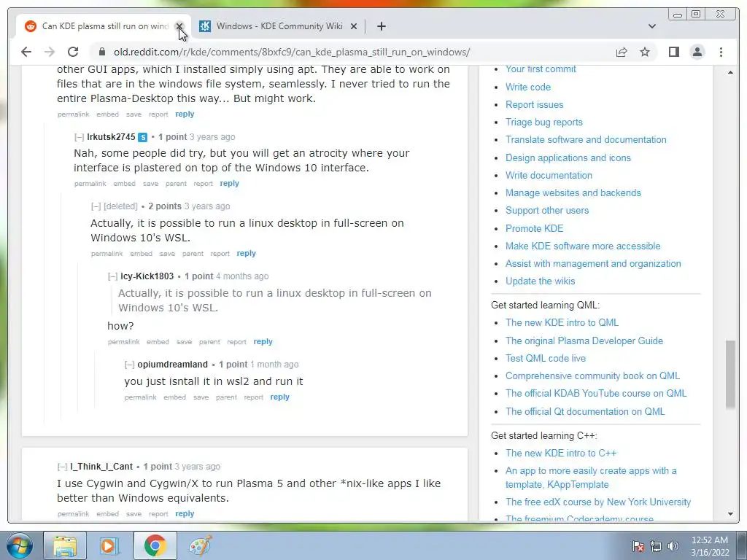This screenshot has width=747, height=560.
Task: Reload the current Reddit page
Action: point(73,52)
